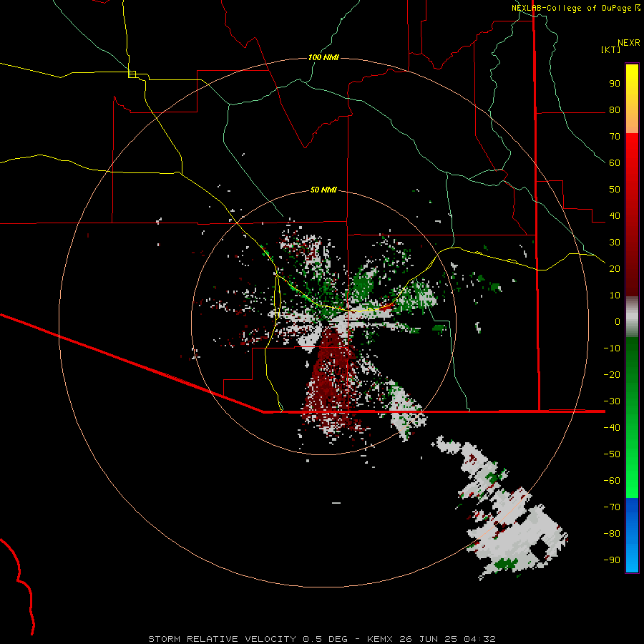The height and width of the screenshot is (644, 644).
Task: Click the 90 value on velocity scale
Action: coord(615,84)
